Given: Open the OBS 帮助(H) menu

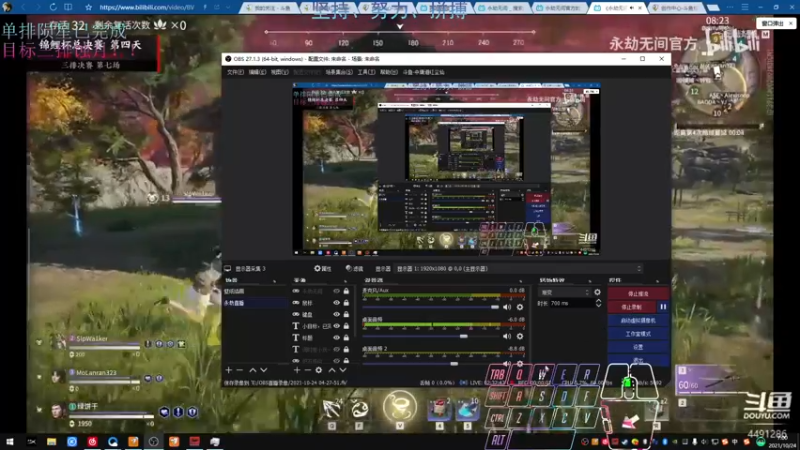Looking at the screenshot, I should tap(389, 72).
